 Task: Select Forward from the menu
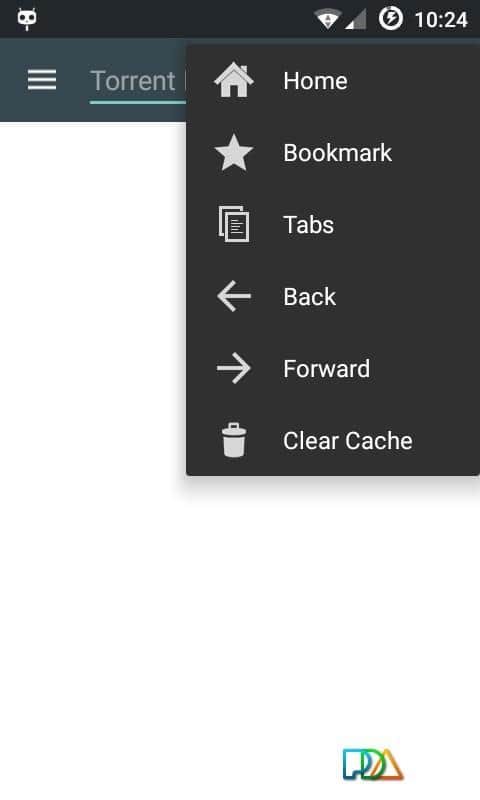point(333,368)
